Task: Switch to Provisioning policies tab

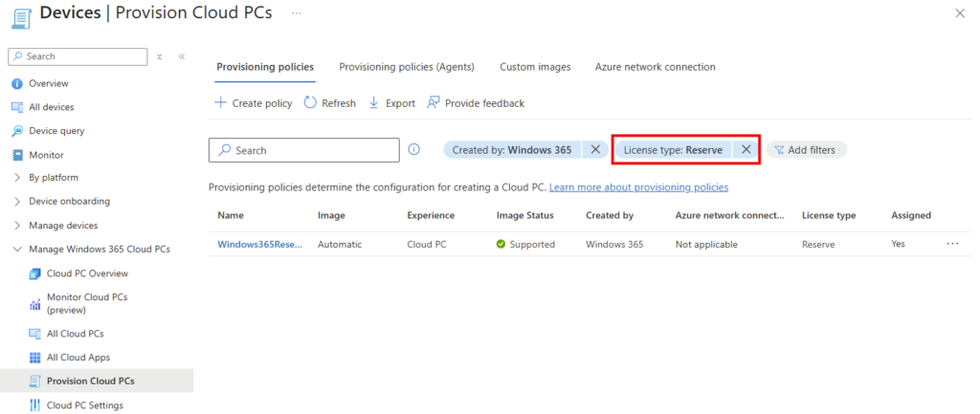Action: (x=265, y=67)
